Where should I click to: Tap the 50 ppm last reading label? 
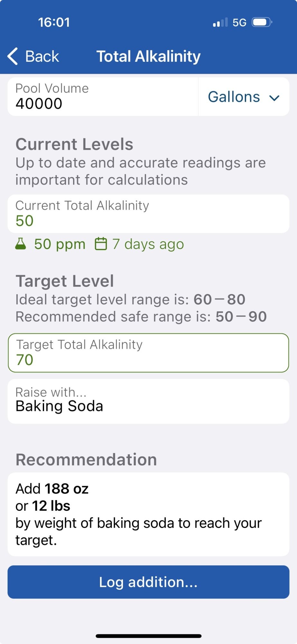[x=60, y=244]
